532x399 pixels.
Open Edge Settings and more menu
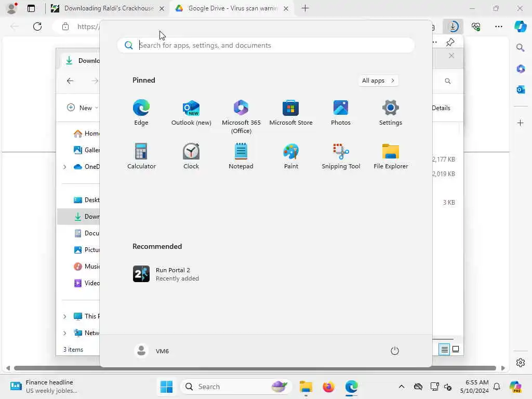498,26
